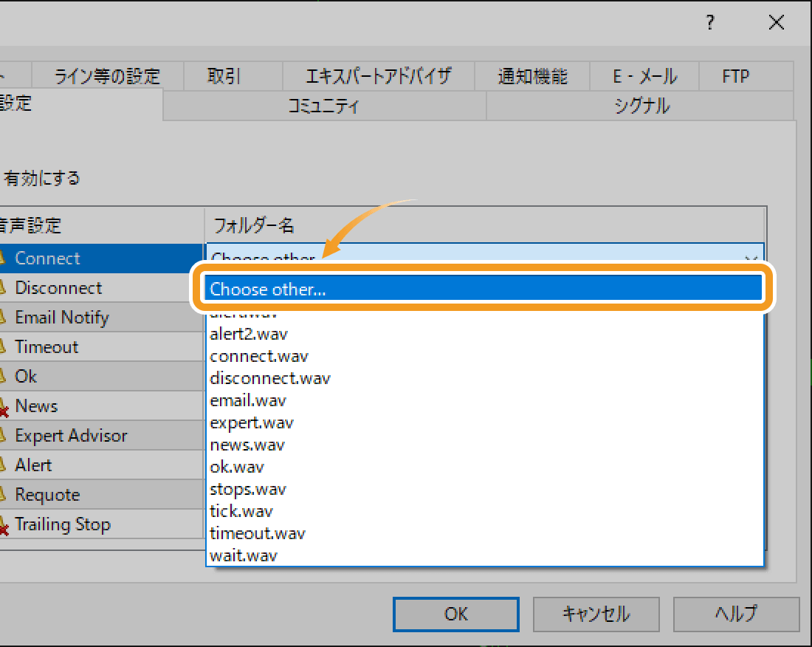812x647 pixels.
Task: Open the エキスパートアドバイザ tab
Action: (x=377, y=75)
